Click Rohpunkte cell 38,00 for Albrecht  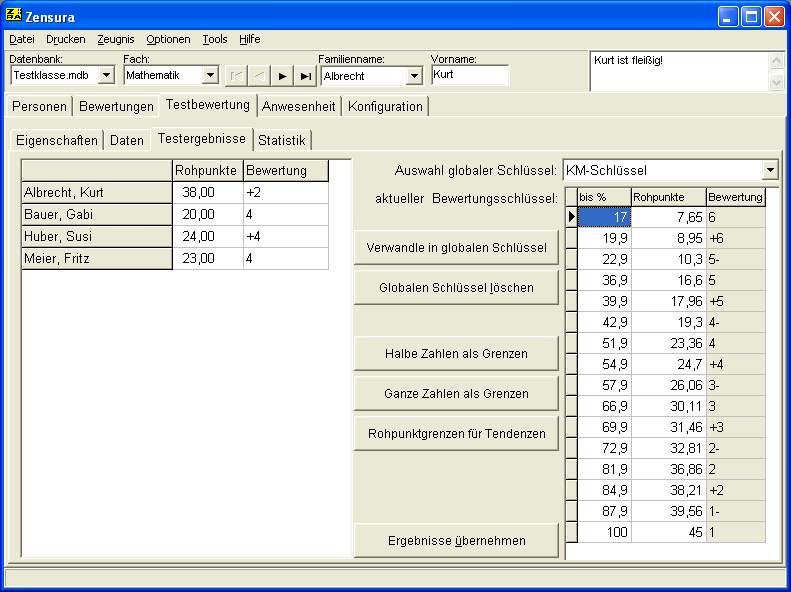(208, 193)
